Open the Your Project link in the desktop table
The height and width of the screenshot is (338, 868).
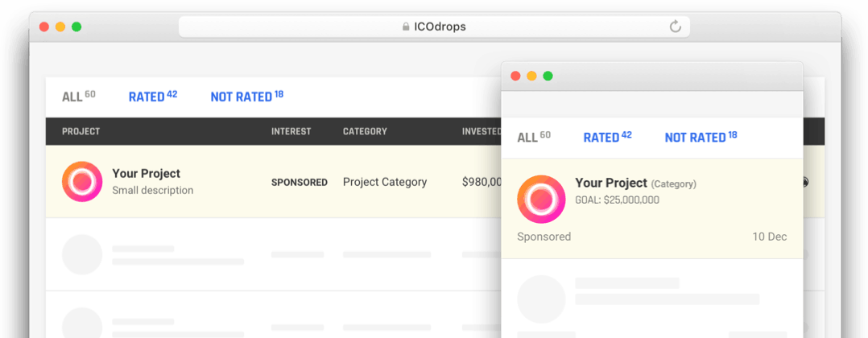point(146,173)
